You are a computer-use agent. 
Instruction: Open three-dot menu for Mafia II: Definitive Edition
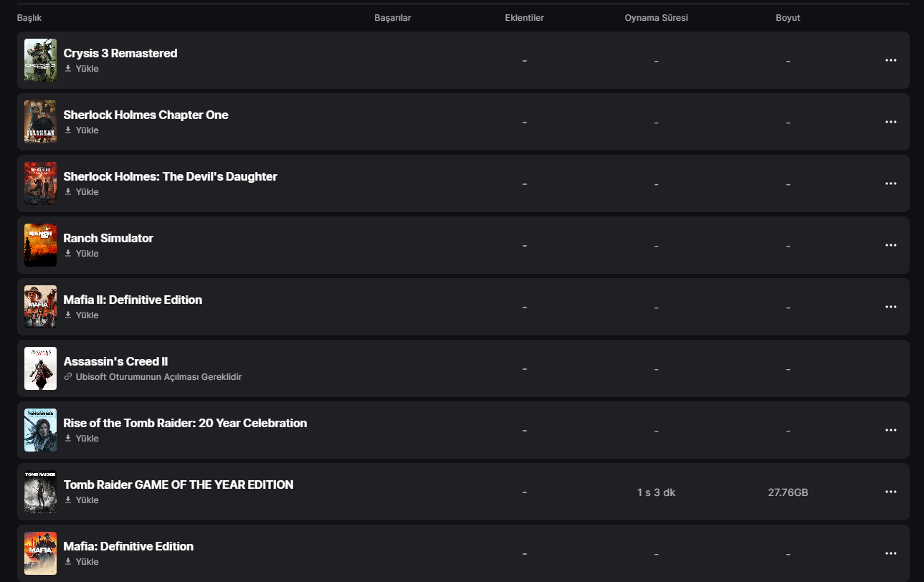891,307
